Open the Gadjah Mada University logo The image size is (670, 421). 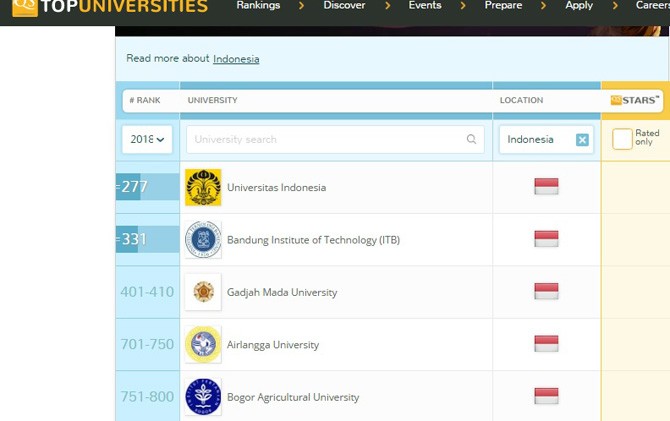[x=203, y=292]
